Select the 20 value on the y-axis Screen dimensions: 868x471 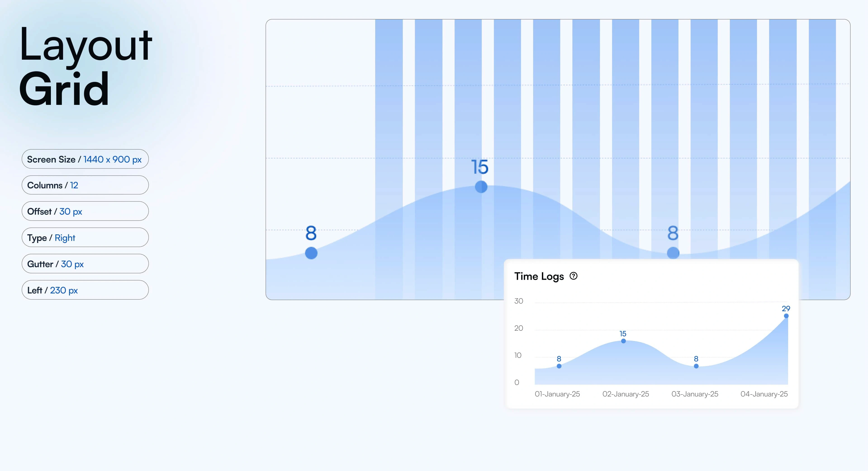coord(519,328)
